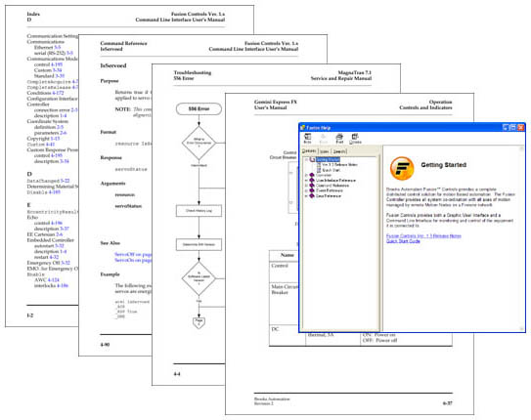Click the purple book icon beside Data Reference

coord(312,195)
